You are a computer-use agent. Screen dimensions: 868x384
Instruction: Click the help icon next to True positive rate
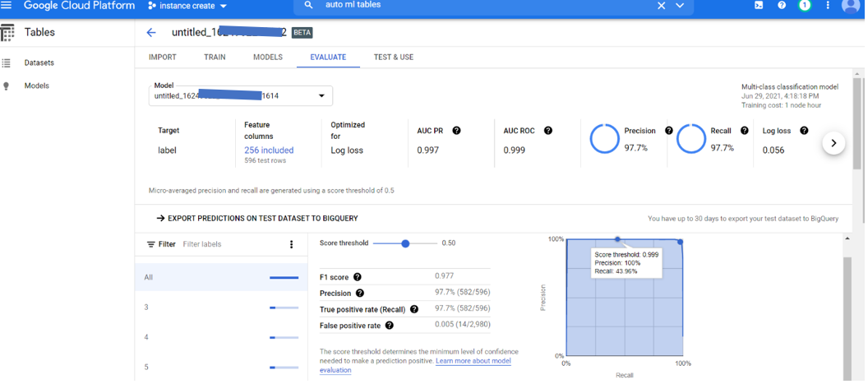414,309
